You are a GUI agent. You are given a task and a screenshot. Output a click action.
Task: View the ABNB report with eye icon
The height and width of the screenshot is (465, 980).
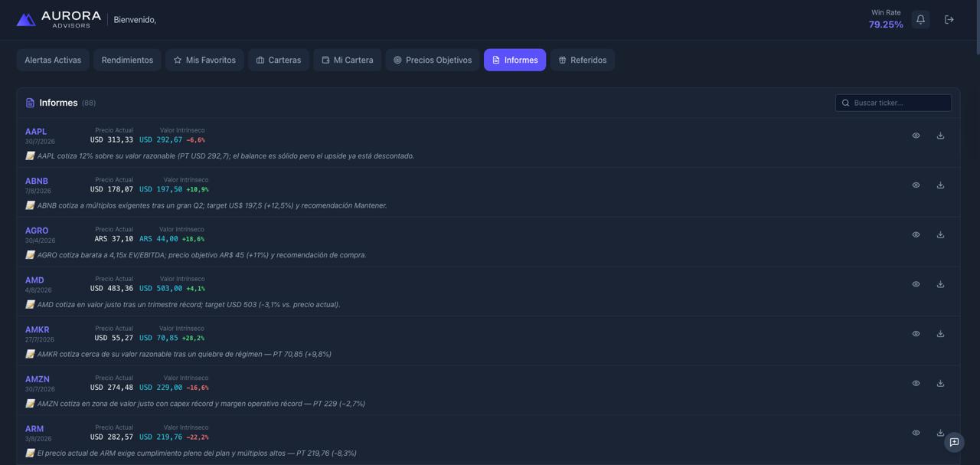(916, 185)
